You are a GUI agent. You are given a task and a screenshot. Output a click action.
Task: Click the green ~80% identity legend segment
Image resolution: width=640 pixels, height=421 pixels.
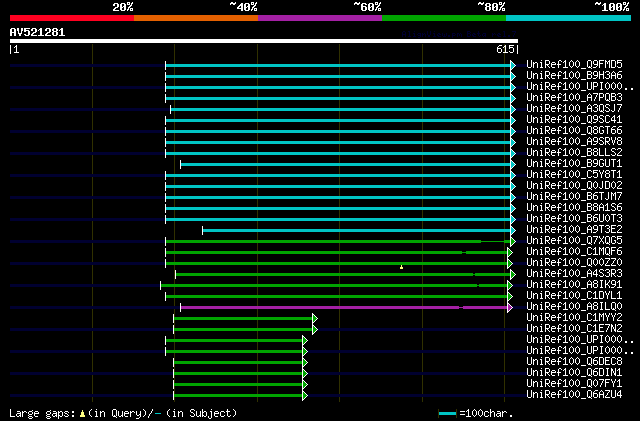tap(444, 18)
